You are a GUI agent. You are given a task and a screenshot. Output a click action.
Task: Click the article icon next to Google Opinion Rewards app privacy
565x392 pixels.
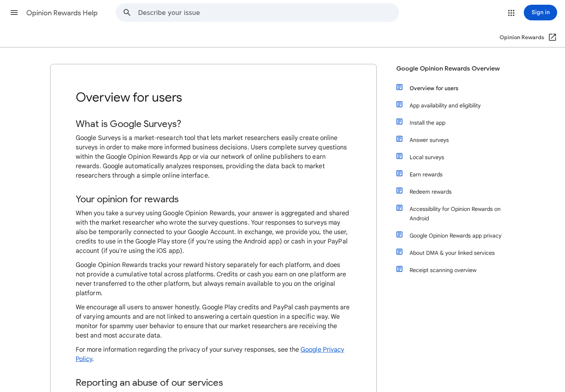click(x=399, y=234)
